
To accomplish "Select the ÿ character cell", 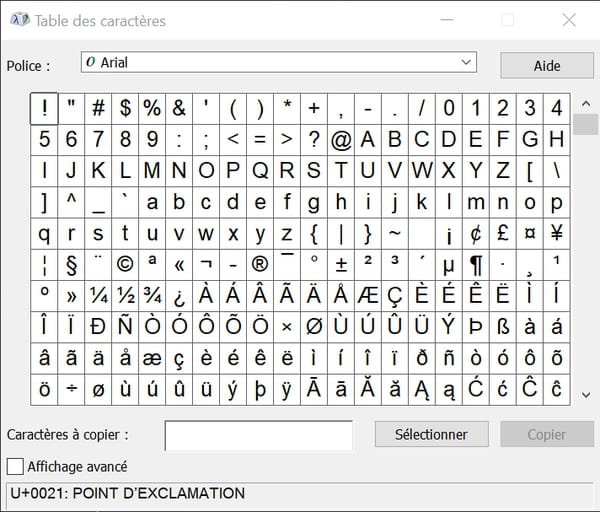I will click(x=287, y=390).
